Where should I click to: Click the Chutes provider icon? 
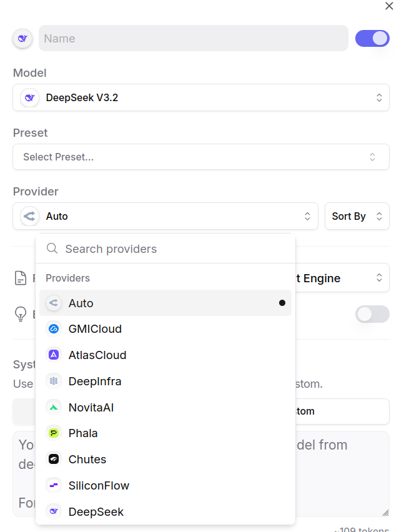54,460
